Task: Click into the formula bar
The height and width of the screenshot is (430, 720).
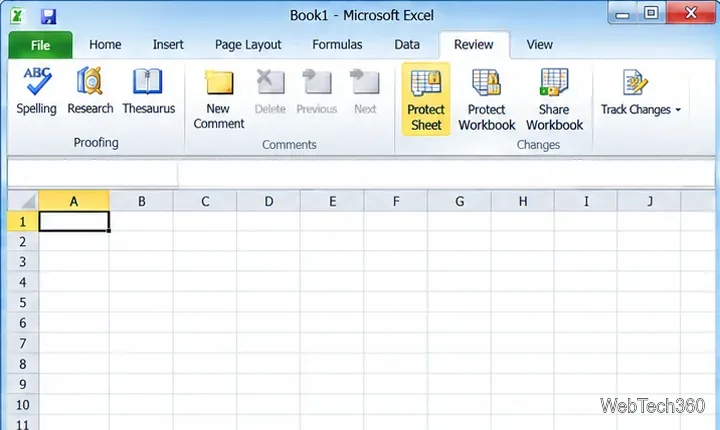Action: pos(446,173)
